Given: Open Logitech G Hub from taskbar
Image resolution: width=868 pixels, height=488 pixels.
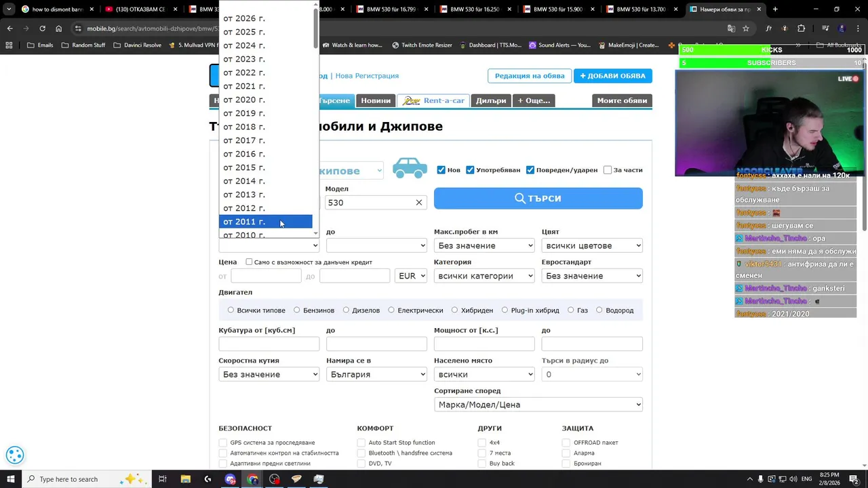Looking at the screenshot, I should 208,479.
